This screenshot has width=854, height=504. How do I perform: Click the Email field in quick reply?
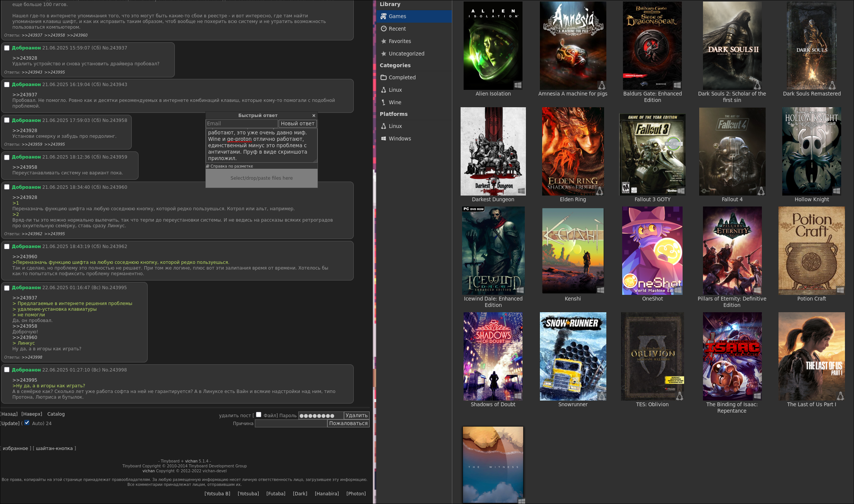(242, 123)
